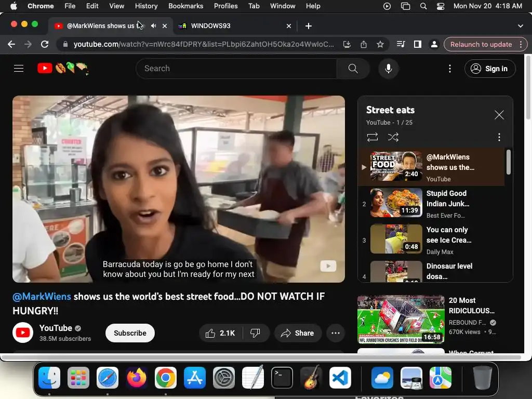This screenshot has height=399, width=532.
Task: Open more actions ellipsis below video
Action: 336,333
